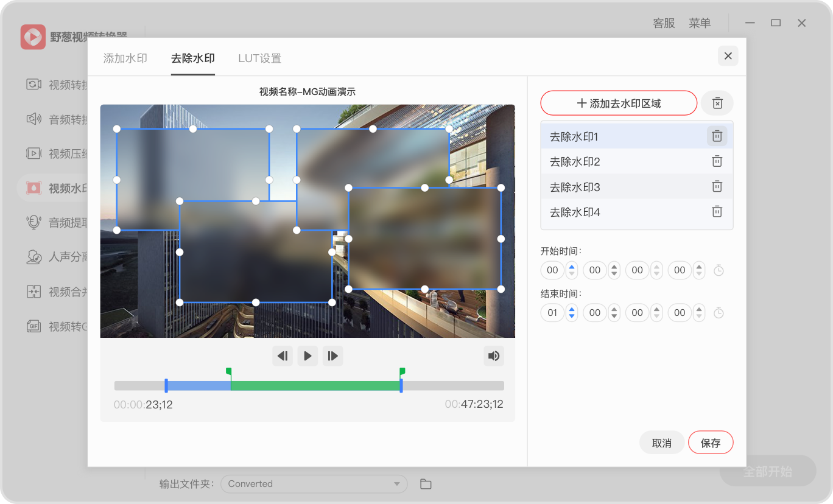This screenshot has width=833, height=504.
Task: Click the clock icon beside end time
Action: click(719, 313)
